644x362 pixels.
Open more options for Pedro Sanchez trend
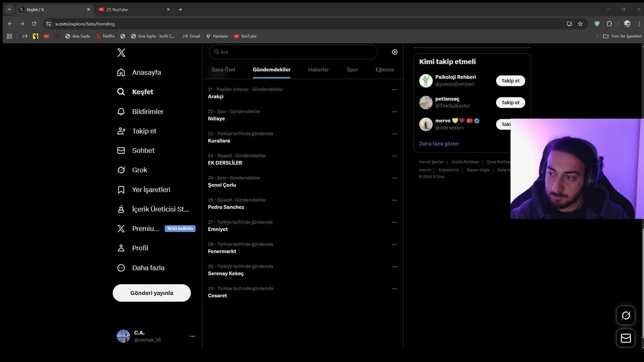tap(394, 200)
